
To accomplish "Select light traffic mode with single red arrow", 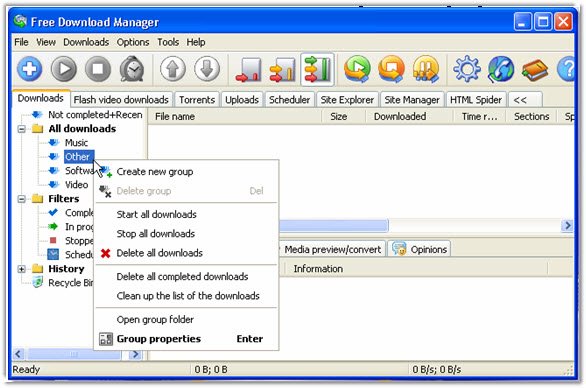I will 249,70.
